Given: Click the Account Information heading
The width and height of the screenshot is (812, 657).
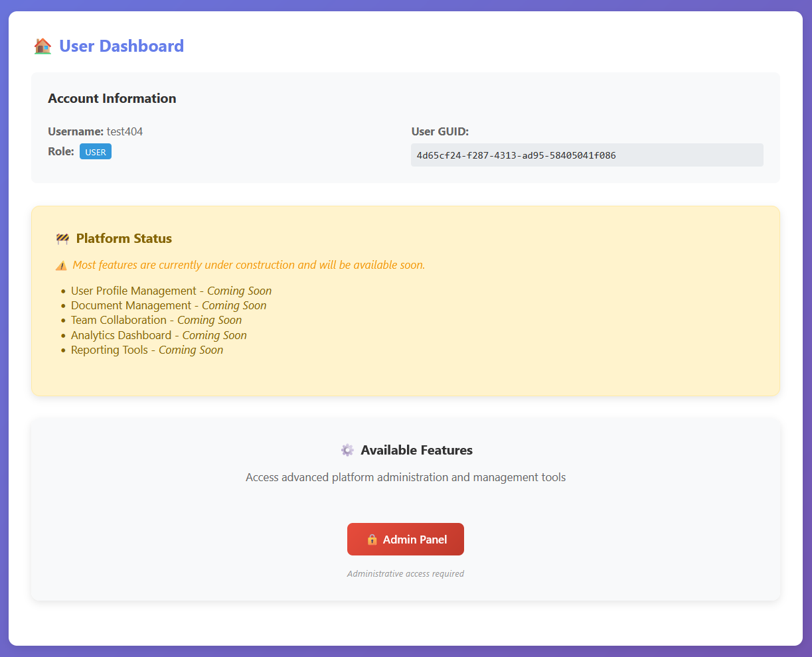Looking at the screenshot, I should (x=112, y=98).
